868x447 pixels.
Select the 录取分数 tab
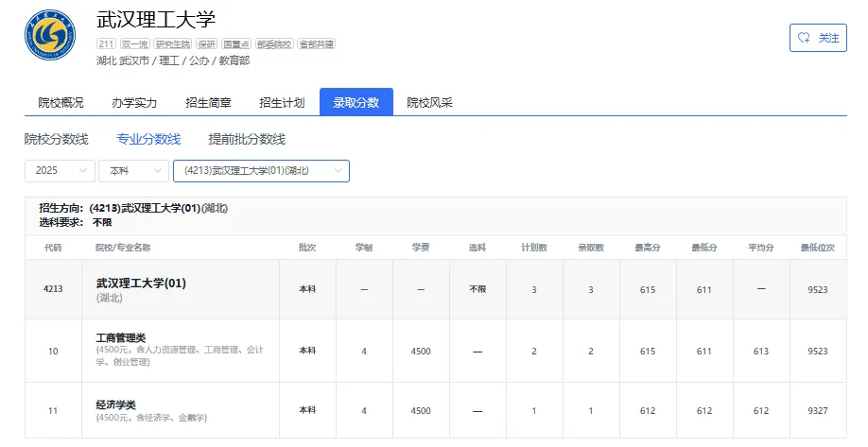point(356,102)
